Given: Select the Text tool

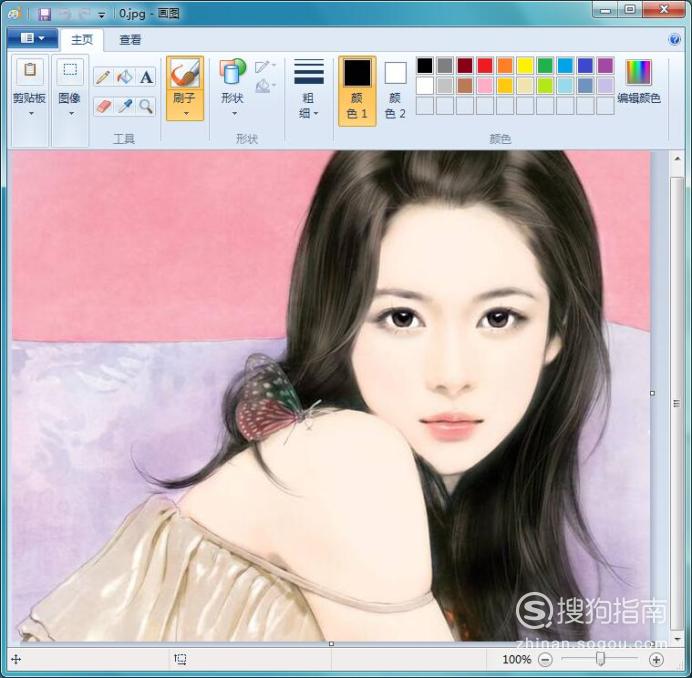Looking at the screenshot, I should pos(146,77).
